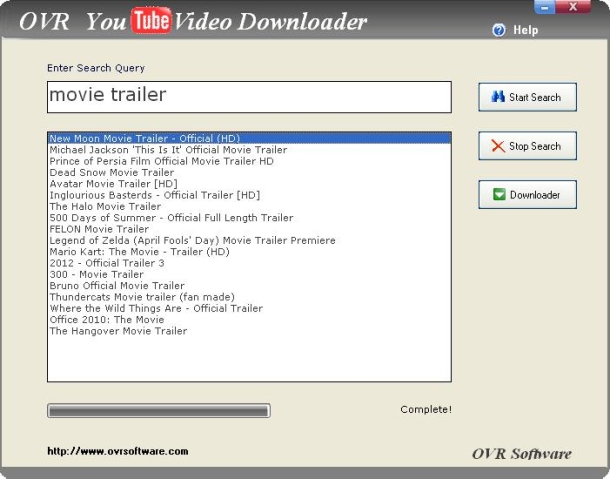
Task: Click the search query input field
Action: point(249,97)
